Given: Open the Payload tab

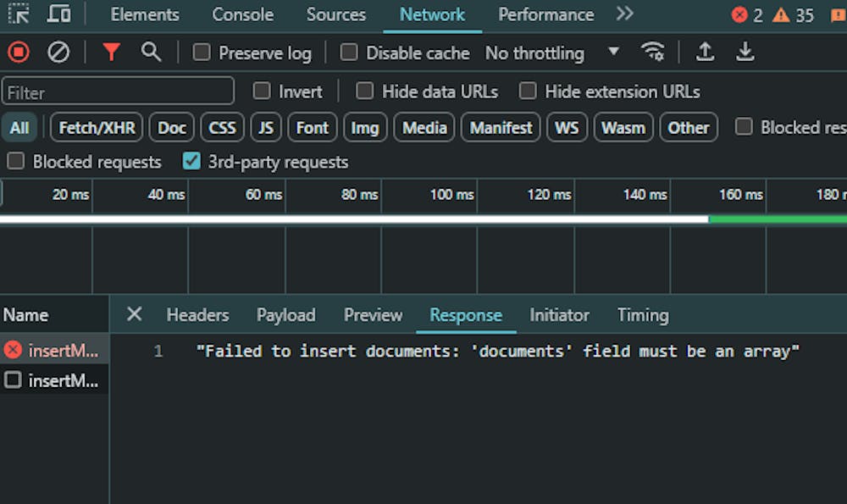Looking at the screenshot, I should pyautogui.click(x=285, y=315).
